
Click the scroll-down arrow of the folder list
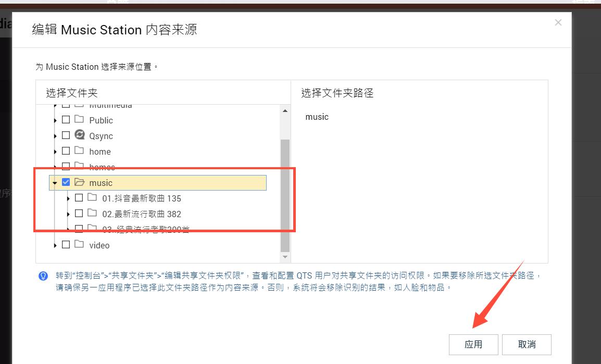coord(285,256)
